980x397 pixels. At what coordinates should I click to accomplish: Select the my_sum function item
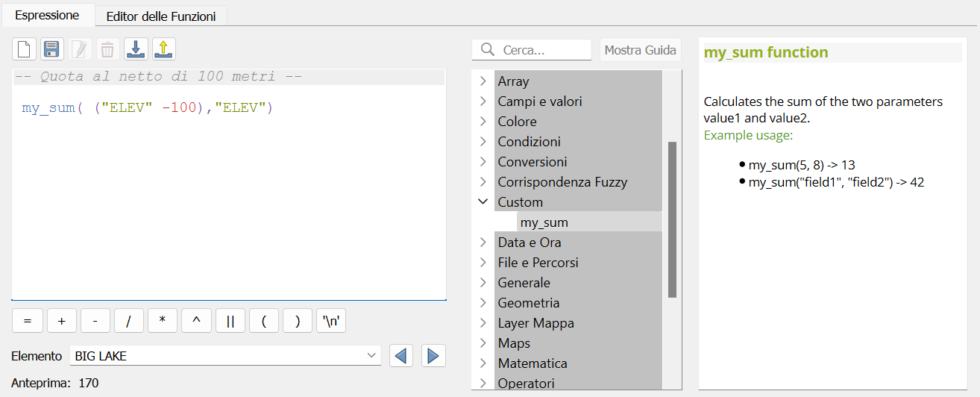589,222
